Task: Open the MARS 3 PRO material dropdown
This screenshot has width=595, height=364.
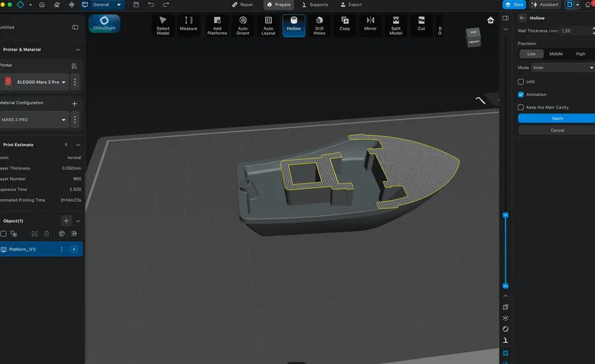Action: [34, 120]
